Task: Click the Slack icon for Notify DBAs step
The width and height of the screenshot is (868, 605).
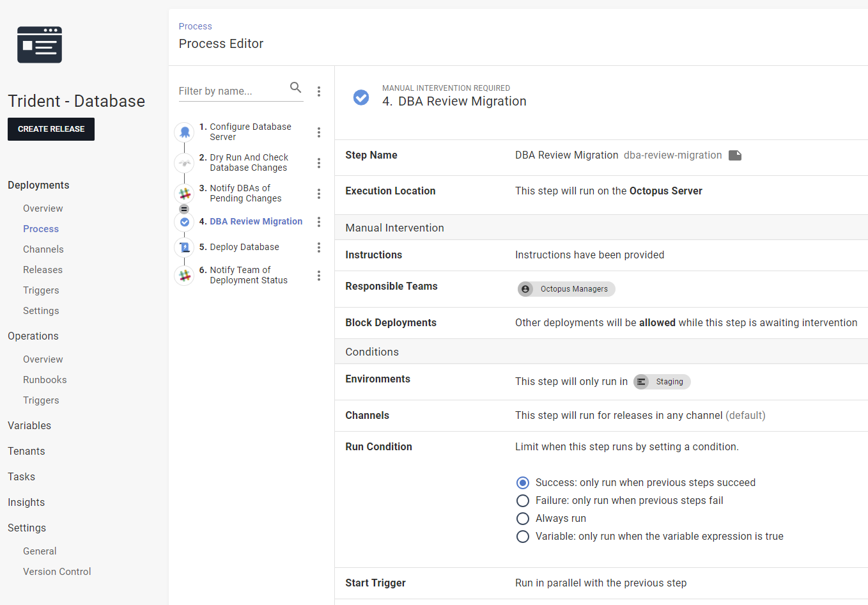Action: (x=185, y=194)
